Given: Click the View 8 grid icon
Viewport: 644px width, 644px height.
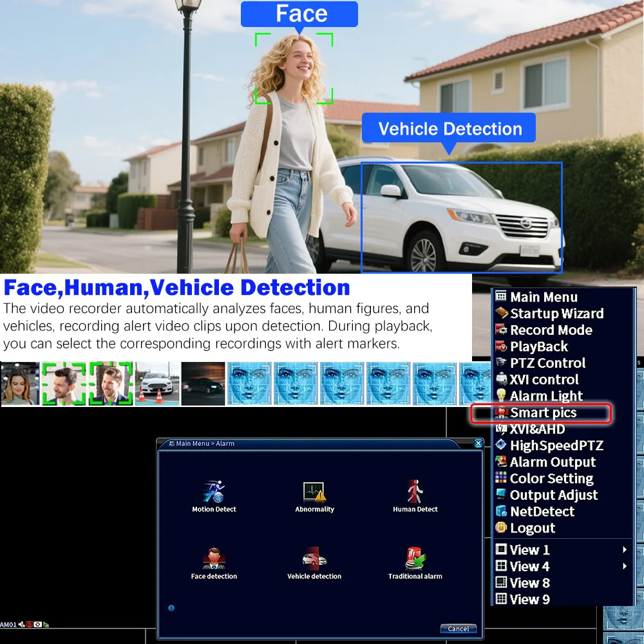Looking at the screenshot, I should pyautogui.click(x=501, y=582).
